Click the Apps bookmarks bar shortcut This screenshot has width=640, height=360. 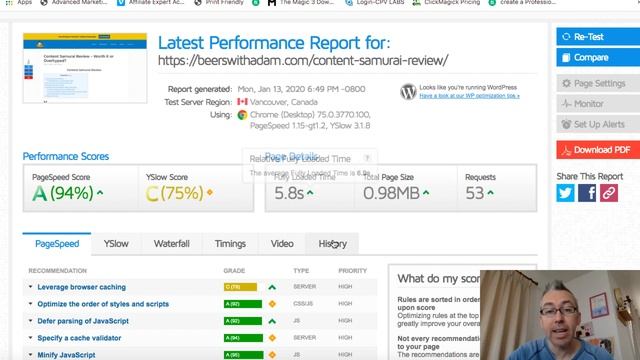(19, 2)
